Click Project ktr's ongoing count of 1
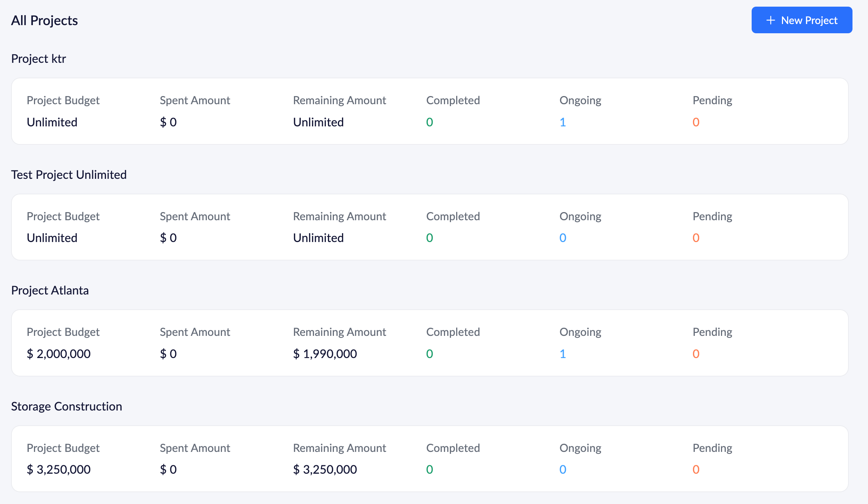The height and width of the screenshot is (504, 868). [563, 122]
